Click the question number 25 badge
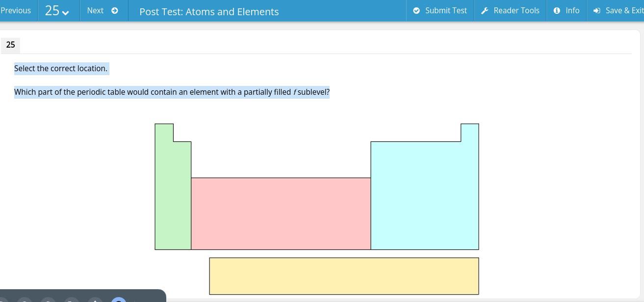 pos(10,45)
